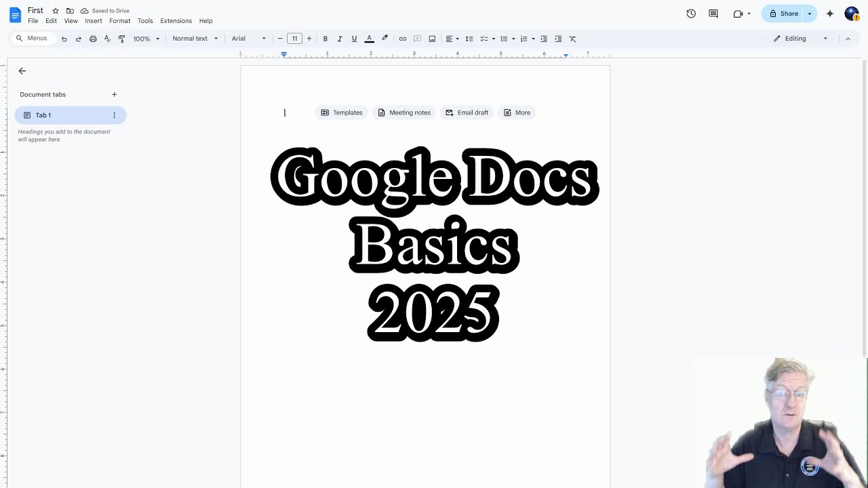Screen dimensions: 868x488
Task: Insert a numbered list
Action: 524,39
